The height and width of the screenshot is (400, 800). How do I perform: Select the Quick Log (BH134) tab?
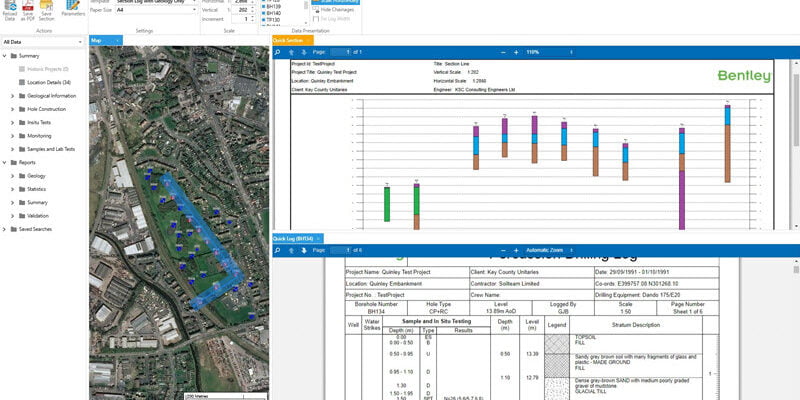(x=298, y=238)
